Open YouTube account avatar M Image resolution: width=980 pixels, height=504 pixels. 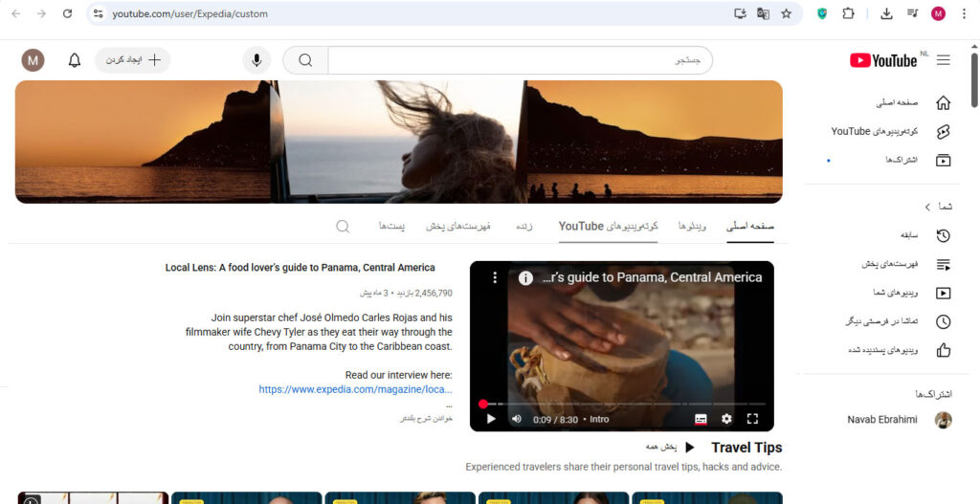coord(33,60)
